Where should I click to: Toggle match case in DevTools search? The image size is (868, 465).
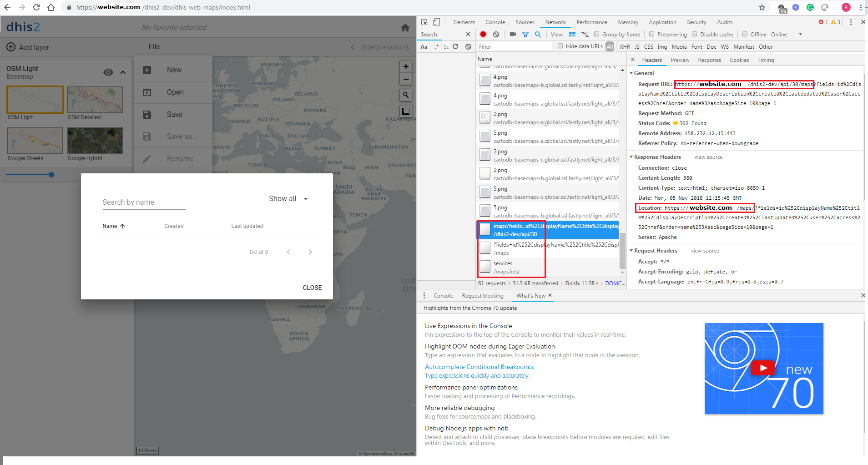[424, 46]
